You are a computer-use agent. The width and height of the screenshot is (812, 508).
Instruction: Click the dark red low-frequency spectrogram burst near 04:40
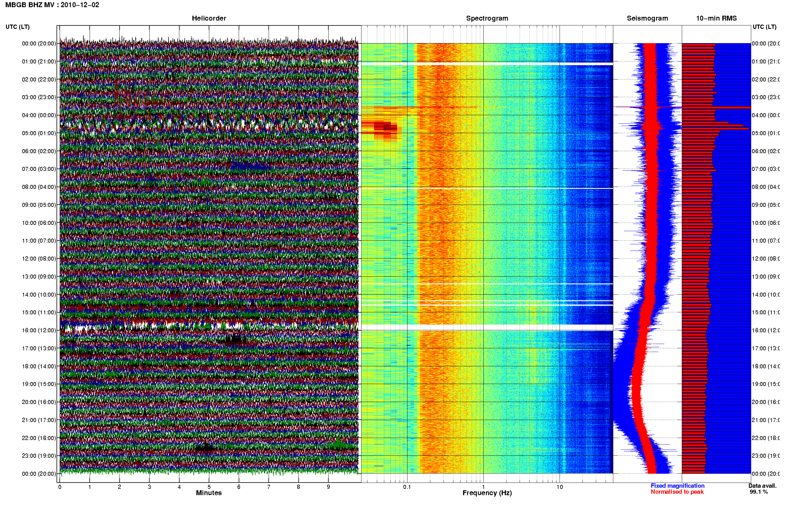tap(385, 127)
